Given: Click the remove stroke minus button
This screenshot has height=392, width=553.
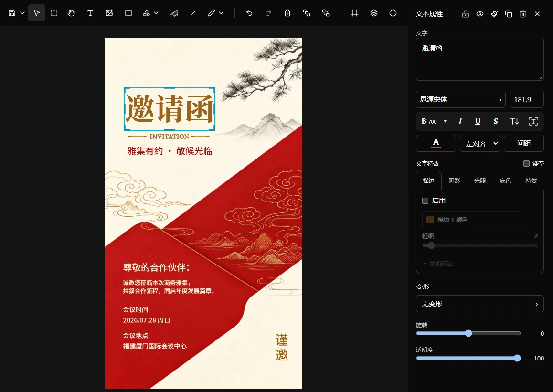Looking at the screenshot, I should coord(532,220).
